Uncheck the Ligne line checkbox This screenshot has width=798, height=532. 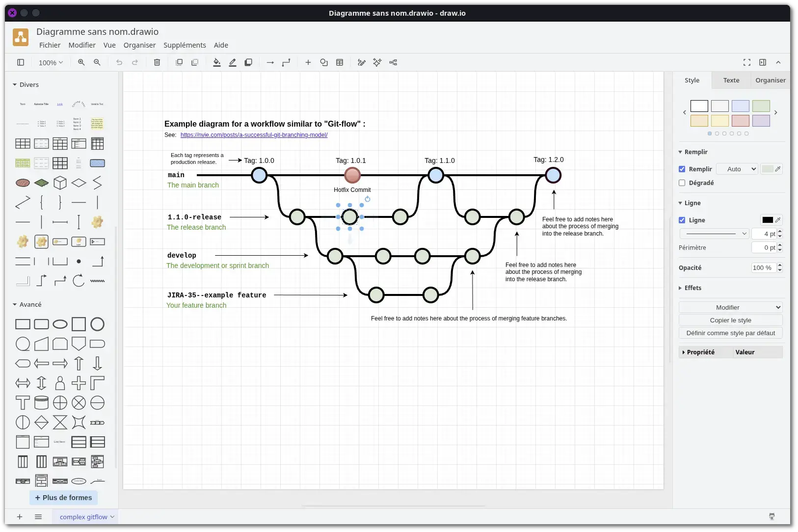682,220
